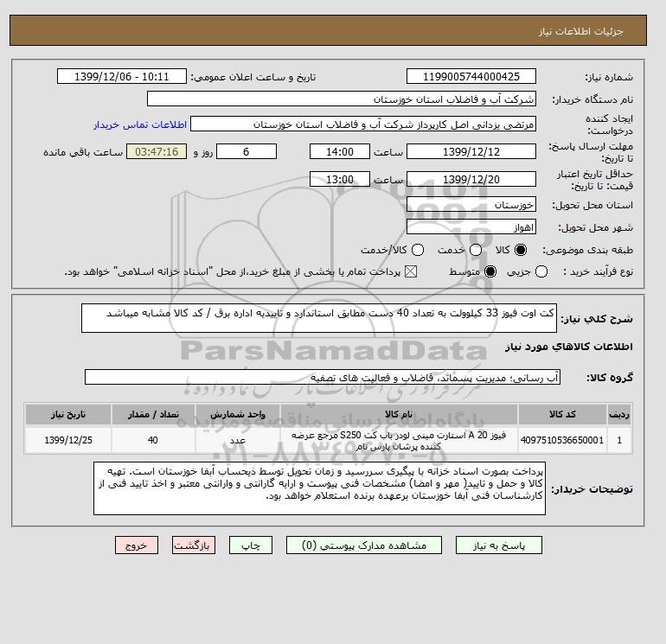Click the deadline time field 14:00
Image resolution: width=666 pixels, height=644 pixels.
[339, 151]
